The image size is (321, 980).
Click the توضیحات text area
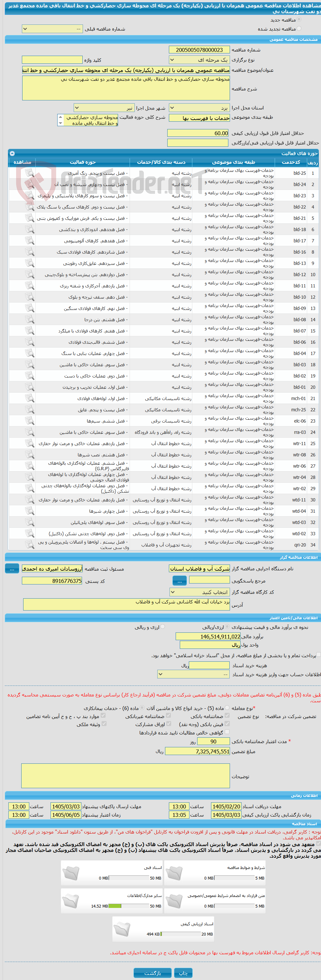click(125, 776)
